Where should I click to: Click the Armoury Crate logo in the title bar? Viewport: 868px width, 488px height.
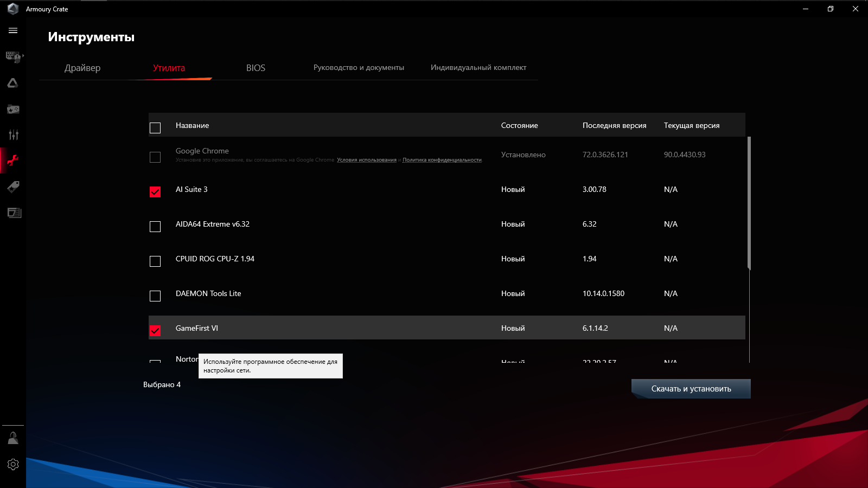13,9
